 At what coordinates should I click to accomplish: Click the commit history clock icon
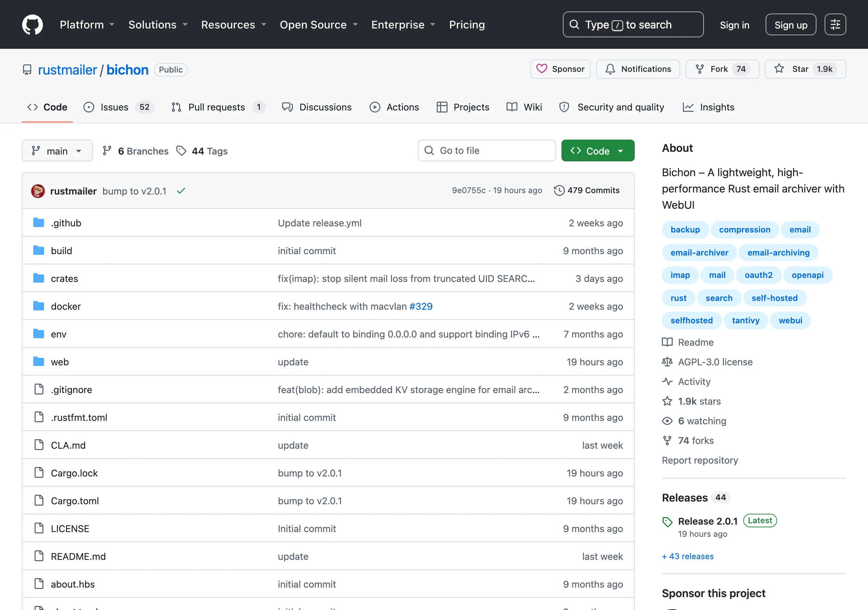[x=559, y=190]
